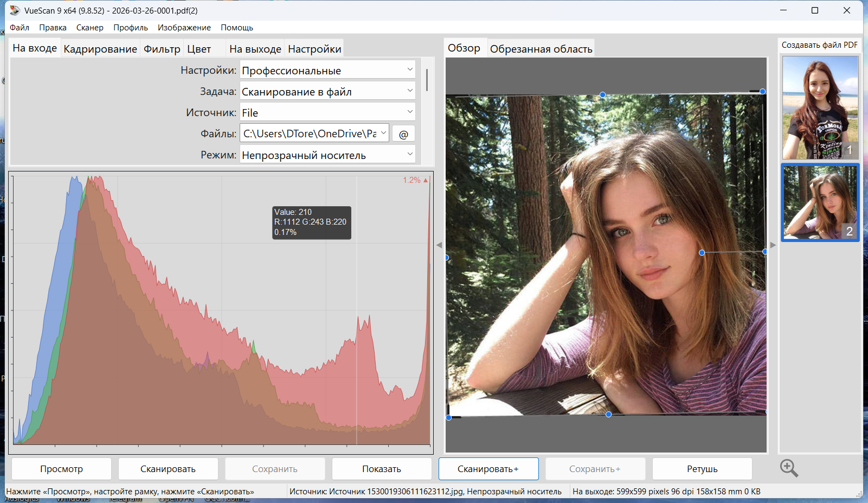
Task: Click the top-right corner crop handle
Action: pos(762,92)
